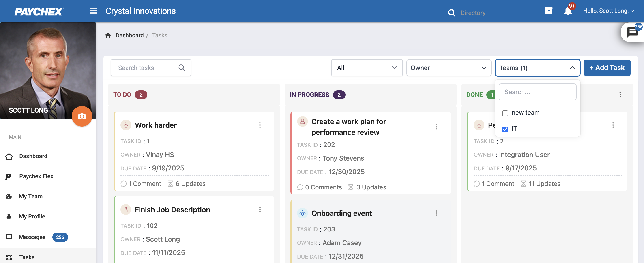The height and width of the screenshot is (263, 644).
Task: Open options menu for Work harder task
Action: pyautogui.click(x=260, y=125)
